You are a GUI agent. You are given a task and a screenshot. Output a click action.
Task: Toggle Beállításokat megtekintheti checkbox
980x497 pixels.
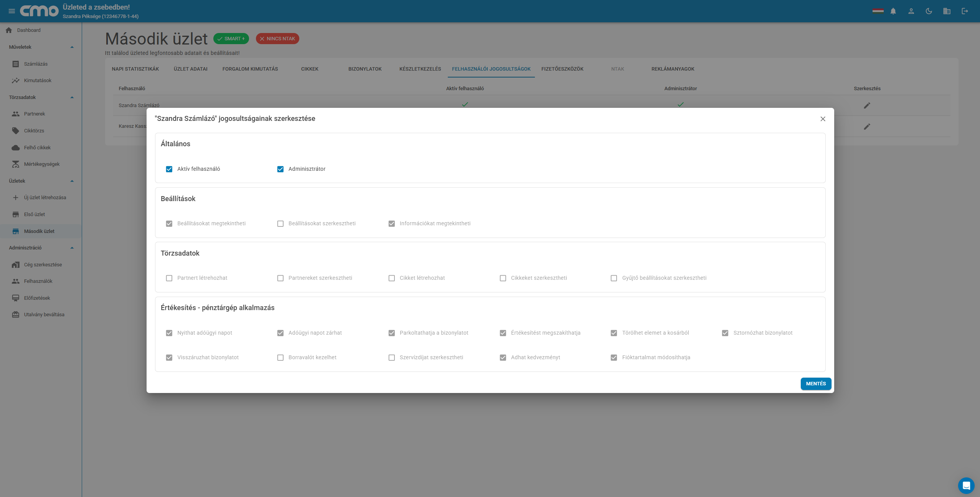169,224
